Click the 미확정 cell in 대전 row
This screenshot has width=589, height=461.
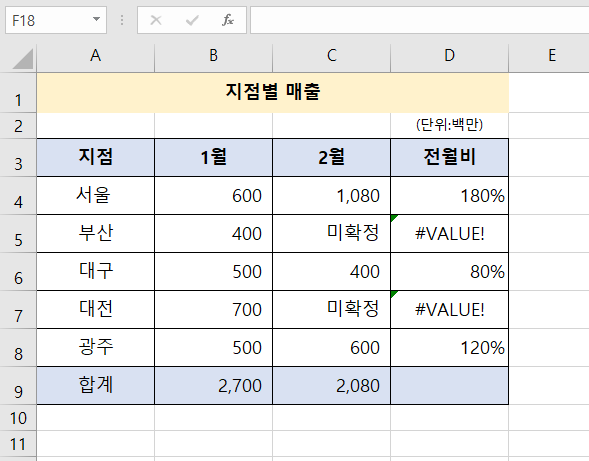coord(331,310)
